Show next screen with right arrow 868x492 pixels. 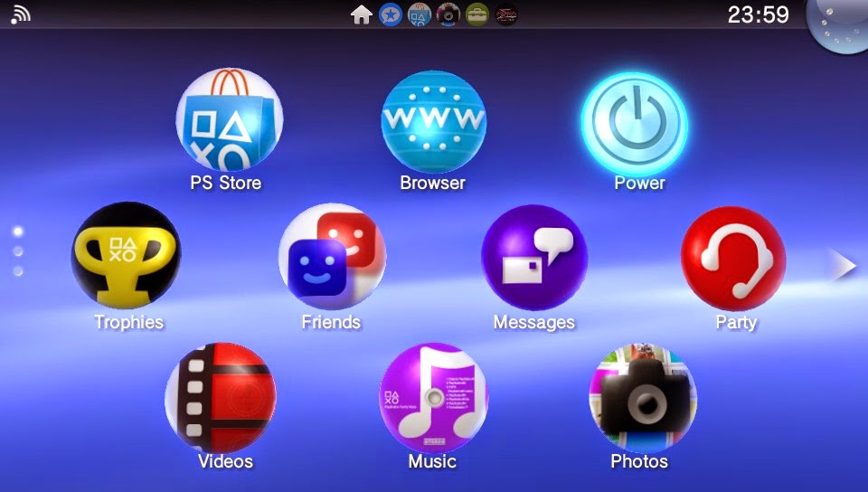[x=844, y=266]
